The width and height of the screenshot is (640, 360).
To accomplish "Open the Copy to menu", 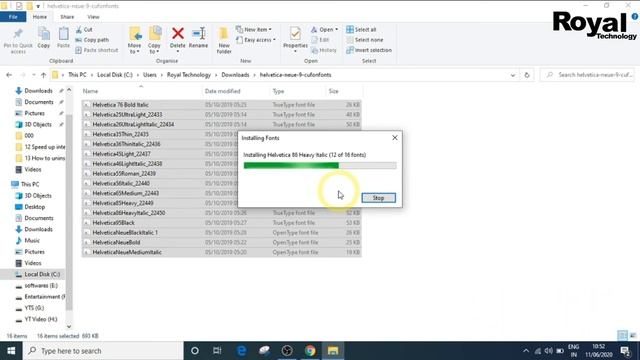I will coord(154,40).
